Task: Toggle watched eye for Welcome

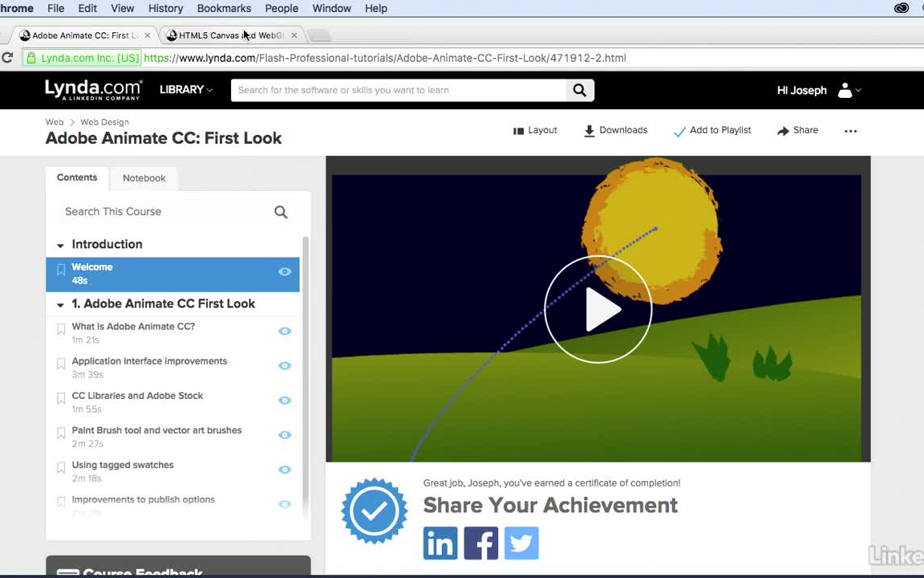Action: pos(285,272)
